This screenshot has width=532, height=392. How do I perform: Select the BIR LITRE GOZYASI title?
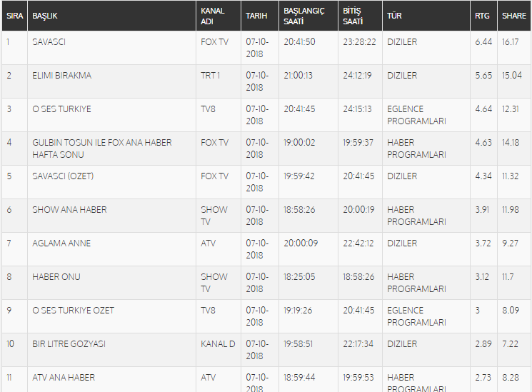click(x=69, y=344)
